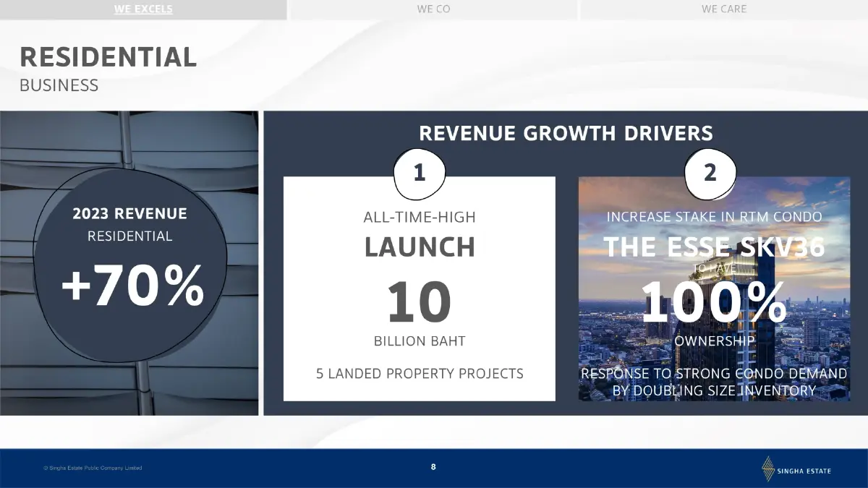The height and width of the screenshot is (488, 868).
Task: Click the OWNERSHIP label
Action: pyautogui.click(x=714, y=341)
